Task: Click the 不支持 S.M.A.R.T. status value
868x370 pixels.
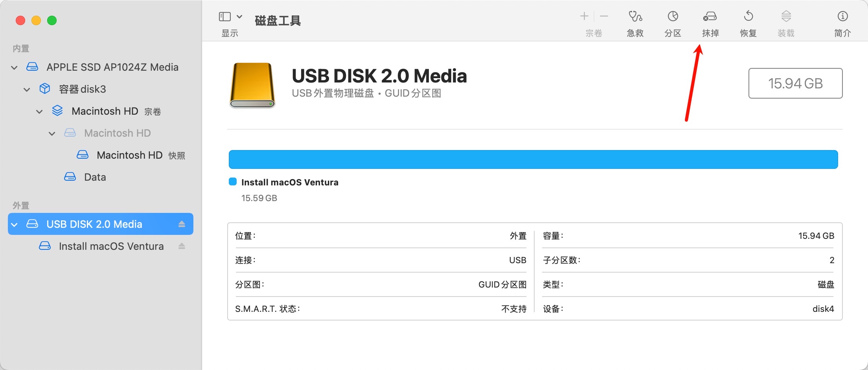Action: 514,309
